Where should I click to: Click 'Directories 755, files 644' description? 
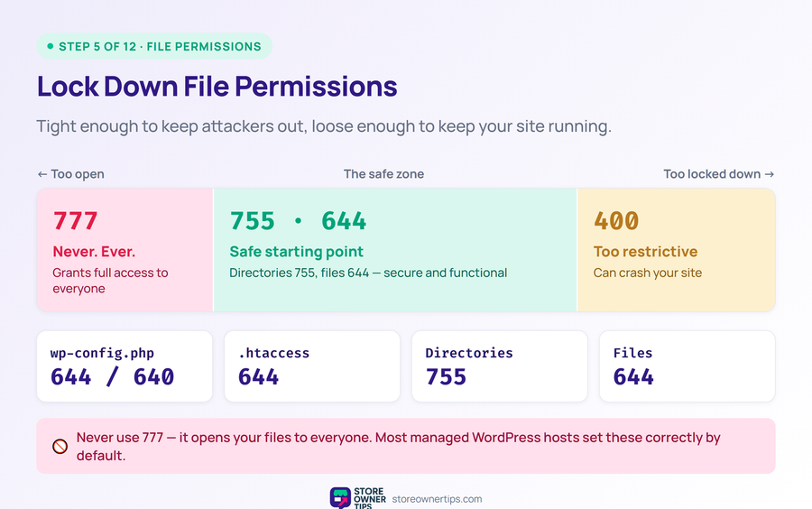point(368,273)
